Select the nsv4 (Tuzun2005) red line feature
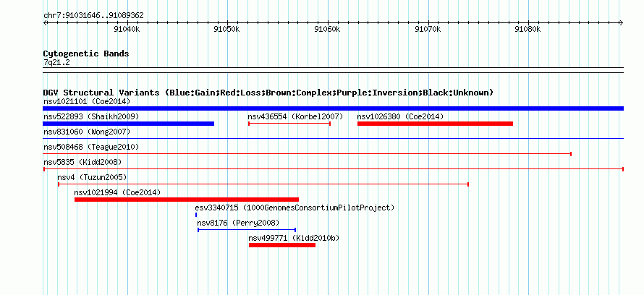The width and height of the screenshot is (644, 295). pyautogui.click(x=263, y=184)
